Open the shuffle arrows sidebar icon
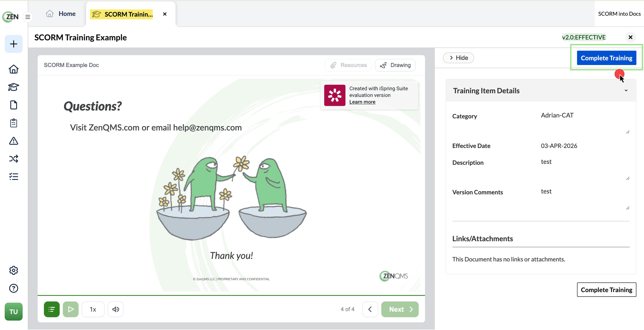The image size is (644, 330). click(x=13, y=159)
